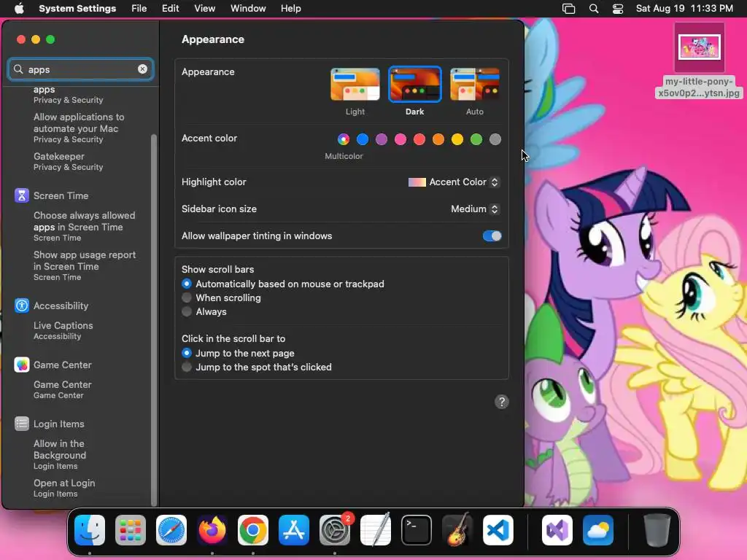Toggle Allow wallpaper tinting in windows
This screenshot has width=747, height=560.
(492, 236)
